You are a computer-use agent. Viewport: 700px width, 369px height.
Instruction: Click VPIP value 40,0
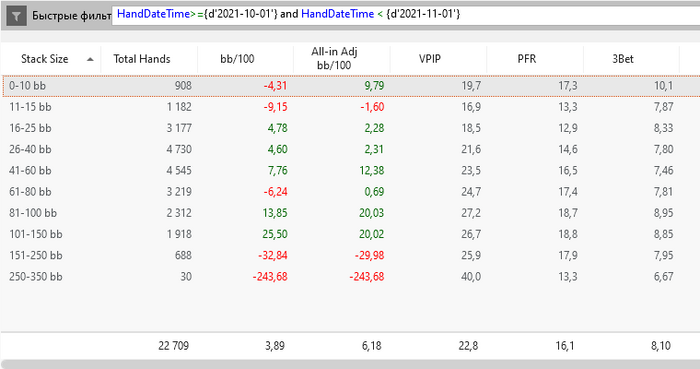pos(471,277)
